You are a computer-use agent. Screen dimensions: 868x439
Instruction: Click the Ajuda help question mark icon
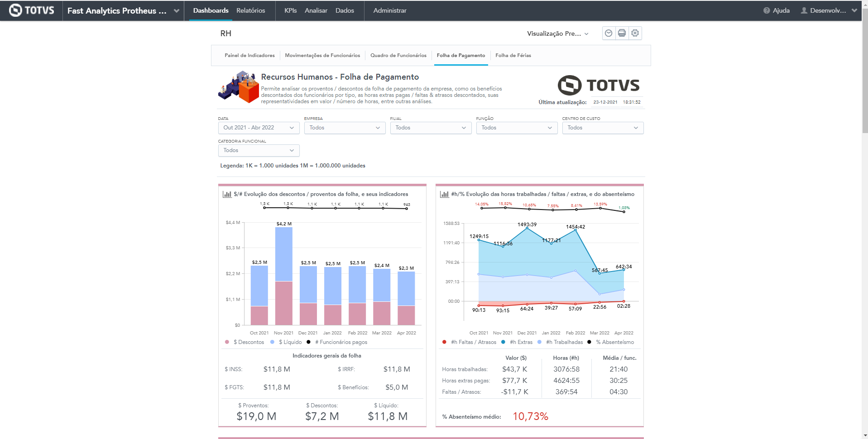(x=766, y=10)
